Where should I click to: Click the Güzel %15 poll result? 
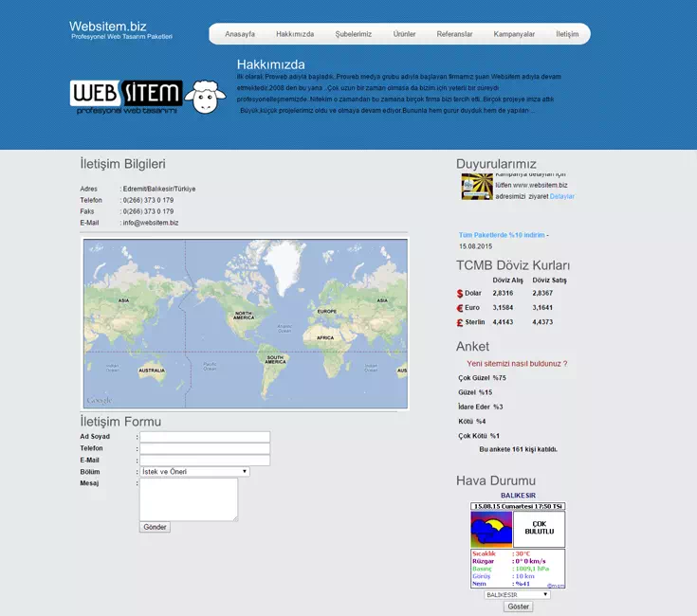click(x=475, y=392)
